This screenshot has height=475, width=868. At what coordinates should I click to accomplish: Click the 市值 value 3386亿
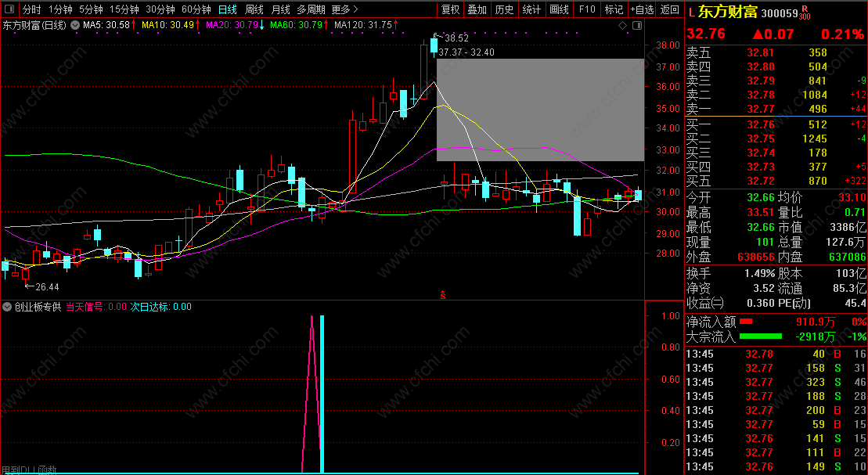[x=848, y=228]
